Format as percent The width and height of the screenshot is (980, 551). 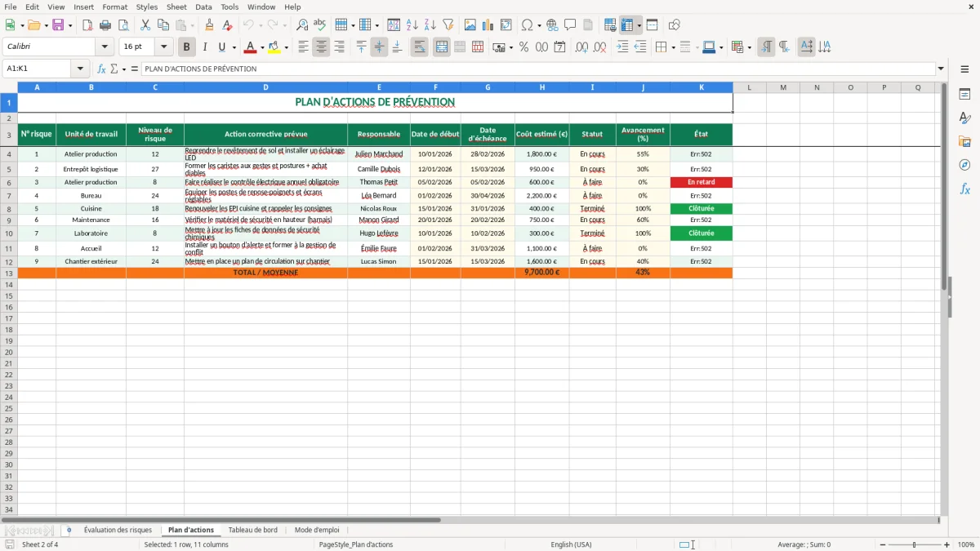click(523, 47)
